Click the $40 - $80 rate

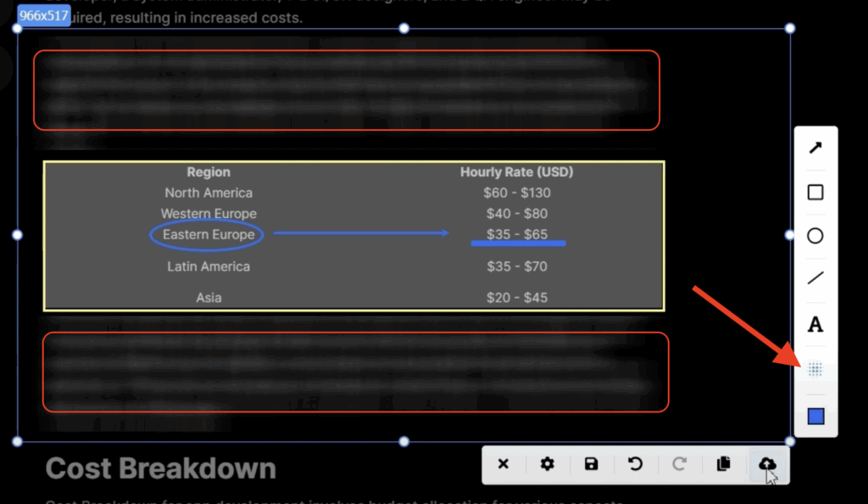516,214
